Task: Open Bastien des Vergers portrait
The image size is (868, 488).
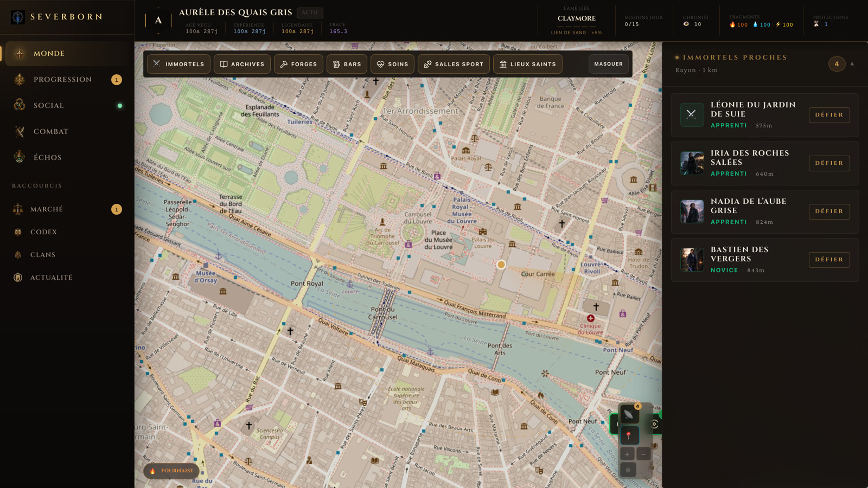Action: pos(692,260)
